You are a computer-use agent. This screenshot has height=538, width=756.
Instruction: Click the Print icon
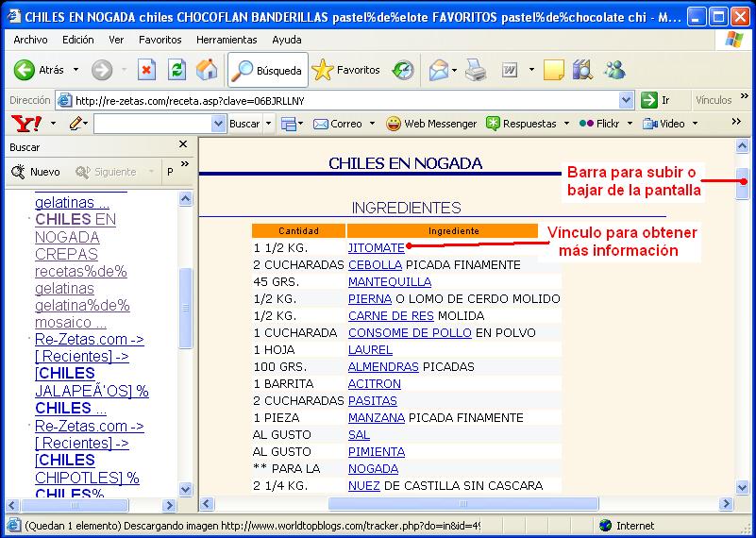[475, 70]
